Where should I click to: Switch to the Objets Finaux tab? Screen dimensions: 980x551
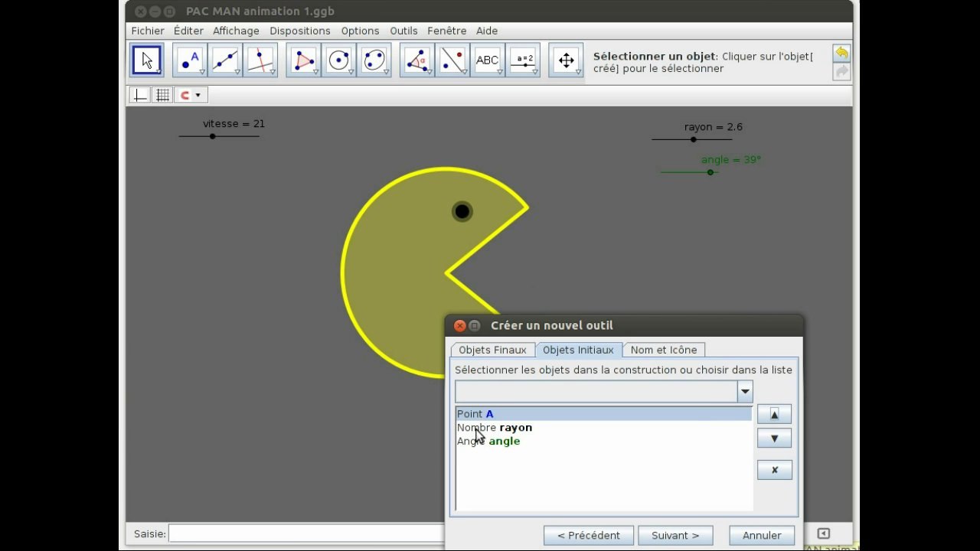click(x=492, y=350)
